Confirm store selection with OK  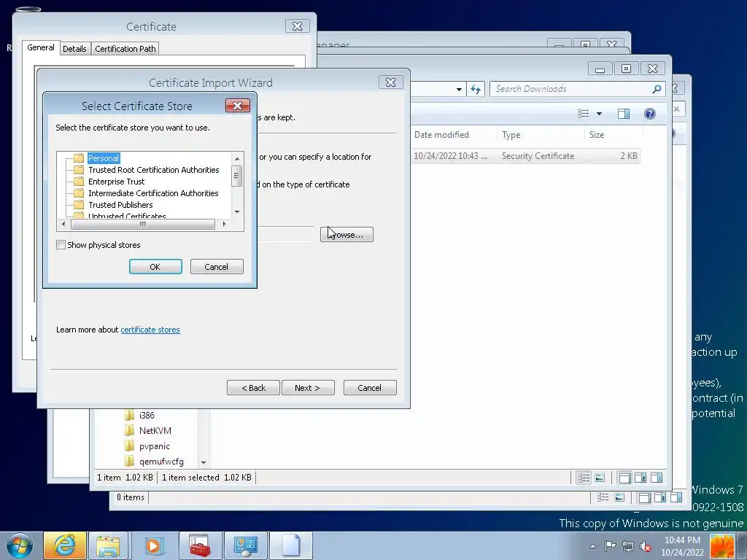click(155, 267)
